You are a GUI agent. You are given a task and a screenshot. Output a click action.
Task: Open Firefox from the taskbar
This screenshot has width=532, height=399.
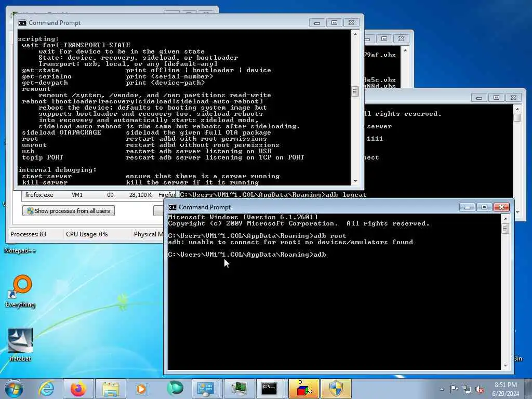78,389
